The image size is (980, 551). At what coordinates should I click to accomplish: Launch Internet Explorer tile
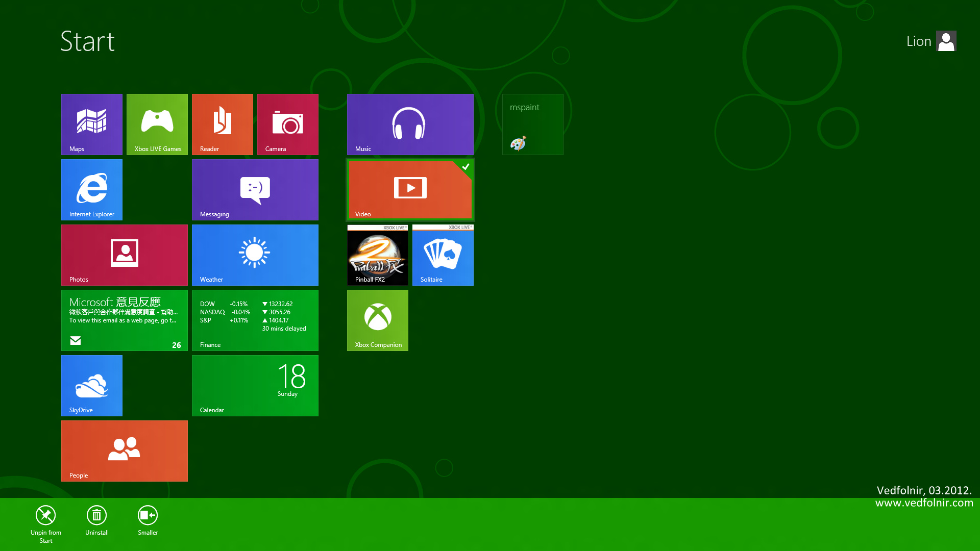point(92,190)
